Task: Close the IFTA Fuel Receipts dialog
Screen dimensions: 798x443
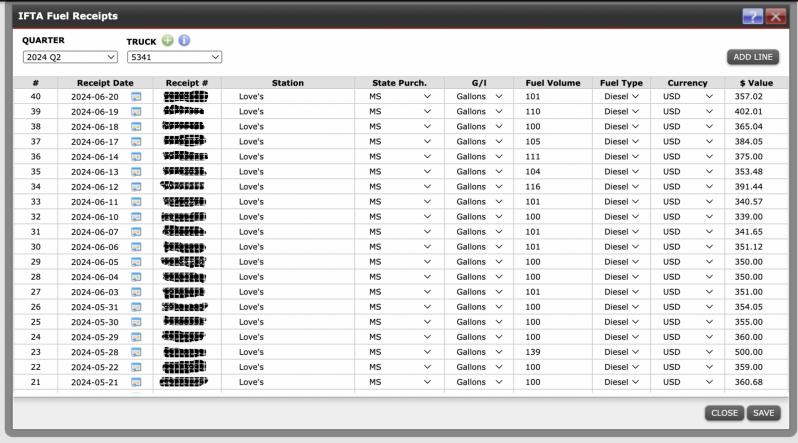Action: 776,16
